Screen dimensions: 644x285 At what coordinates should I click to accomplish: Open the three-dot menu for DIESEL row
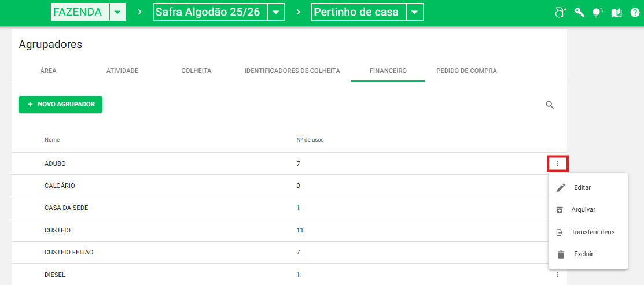(x=557, y=275)
